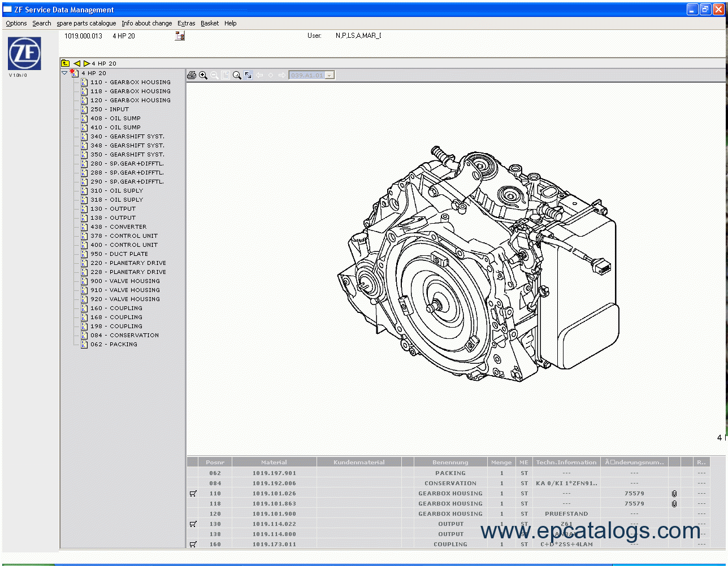The image size is (728, 566).
Task: Click the gearbox drawing image
Action: coord(478,263)
